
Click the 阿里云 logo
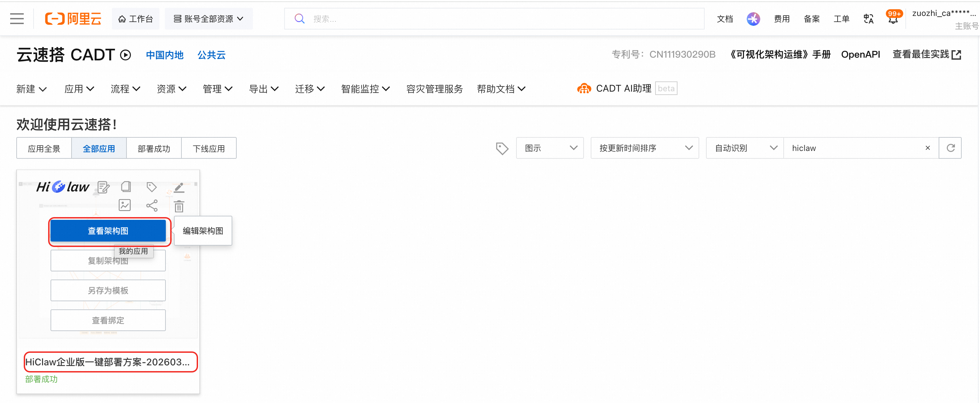click(73, 19)
